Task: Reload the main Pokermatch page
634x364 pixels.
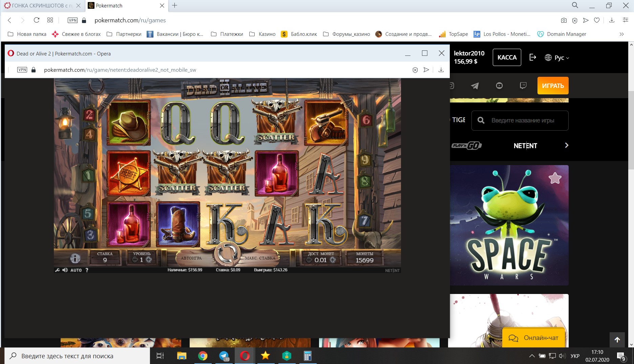Action: coord(37,20)
